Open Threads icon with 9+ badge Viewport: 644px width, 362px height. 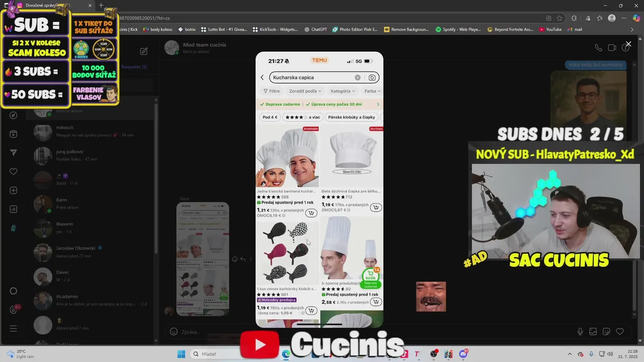click(x=14, y=310)
